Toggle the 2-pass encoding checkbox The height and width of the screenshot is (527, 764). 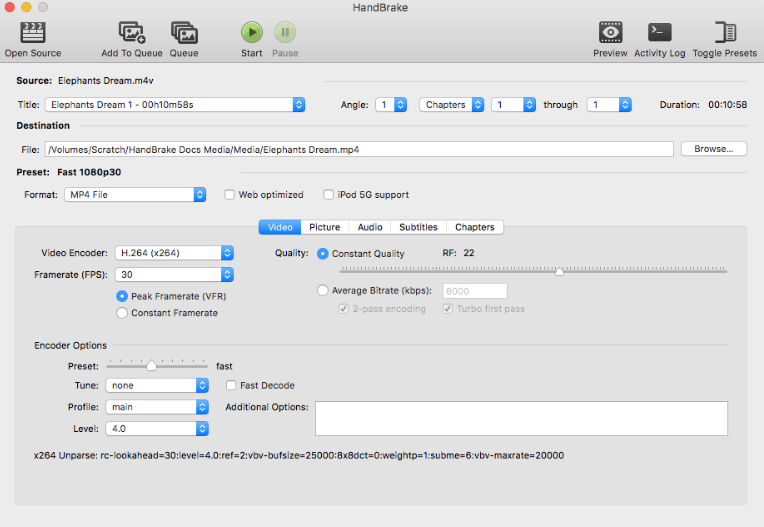tap(344, 309)
